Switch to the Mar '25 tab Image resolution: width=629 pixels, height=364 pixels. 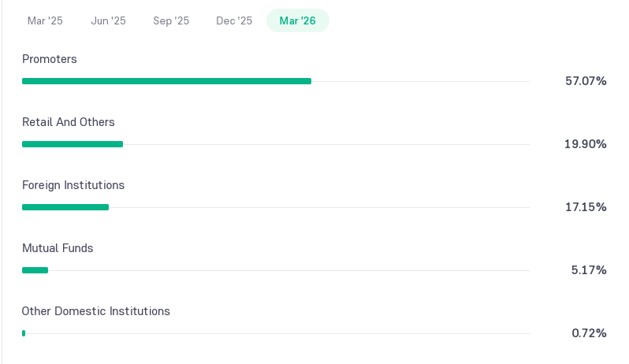45,20
